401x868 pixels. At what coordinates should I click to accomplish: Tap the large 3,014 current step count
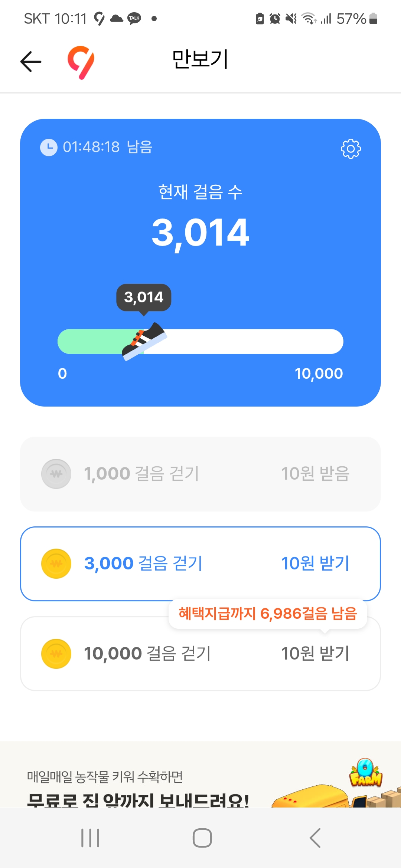tap(200, 233)
